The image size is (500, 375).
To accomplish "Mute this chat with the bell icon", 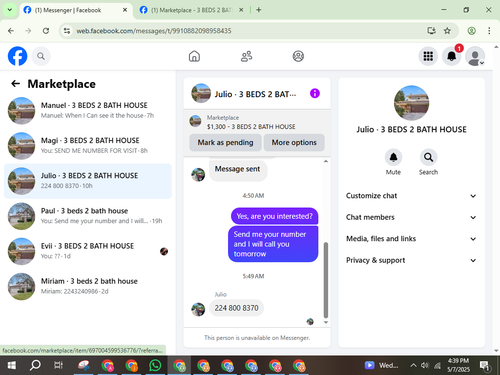I will tap(393, 157).
